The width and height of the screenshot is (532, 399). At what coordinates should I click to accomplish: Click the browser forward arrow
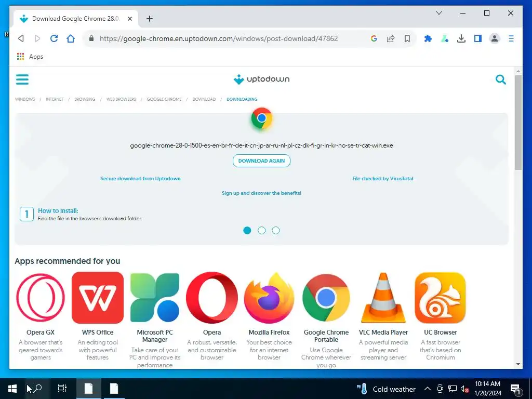37,38
